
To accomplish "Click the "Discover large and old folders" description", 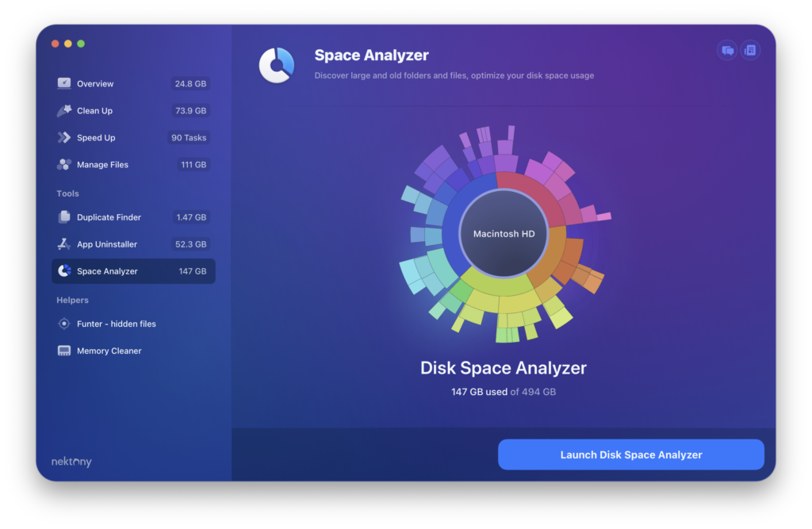I will (x=454, y=75).
